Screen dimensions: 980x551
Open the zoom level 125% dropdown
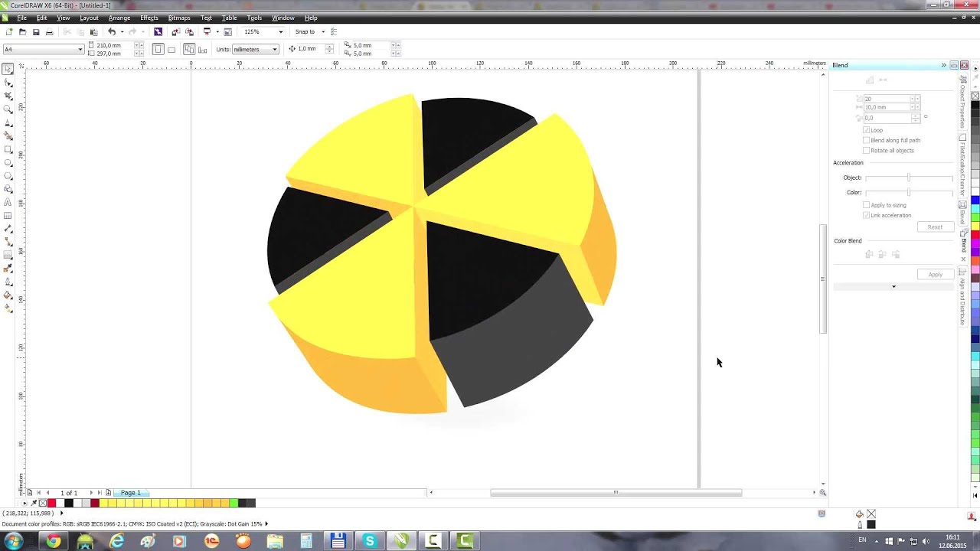pyautogui.click(x=280, y=32)
